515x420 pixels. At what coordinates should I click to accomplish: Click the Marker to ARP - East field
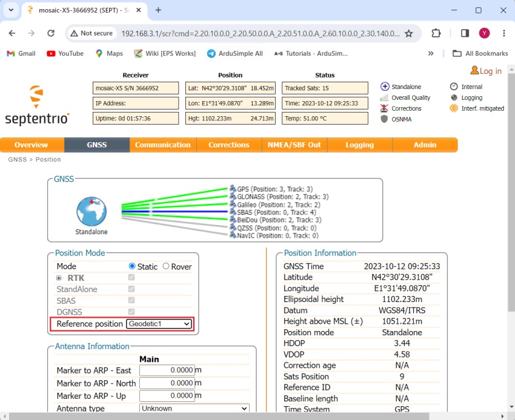(x=167, y=370)
